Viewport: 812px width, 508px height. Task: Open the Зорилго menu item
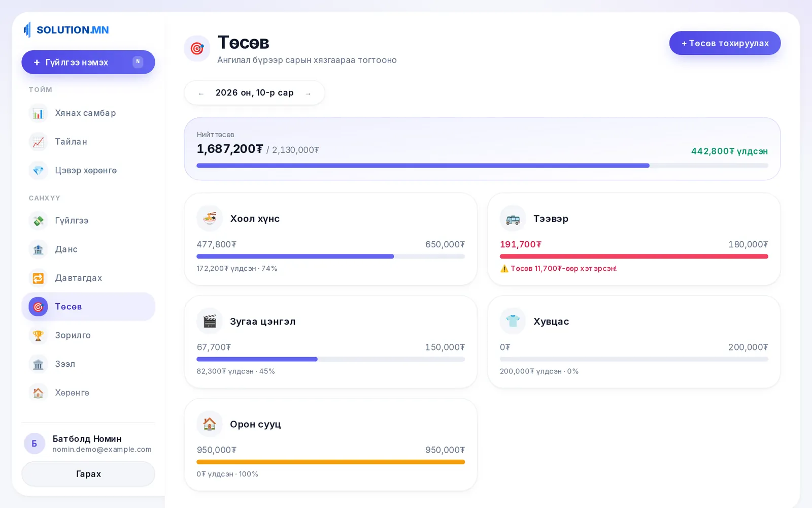tap(88, 335)
